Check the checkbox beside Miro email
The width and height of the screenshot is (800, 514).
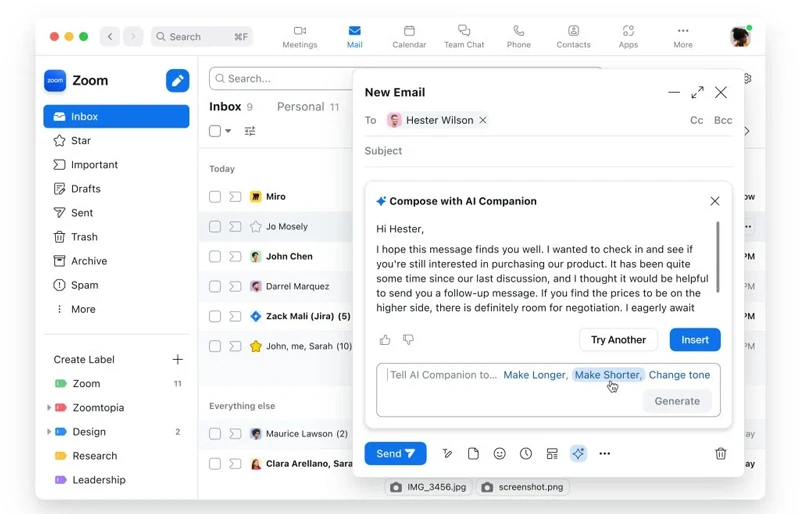click(x=215, y=197)
